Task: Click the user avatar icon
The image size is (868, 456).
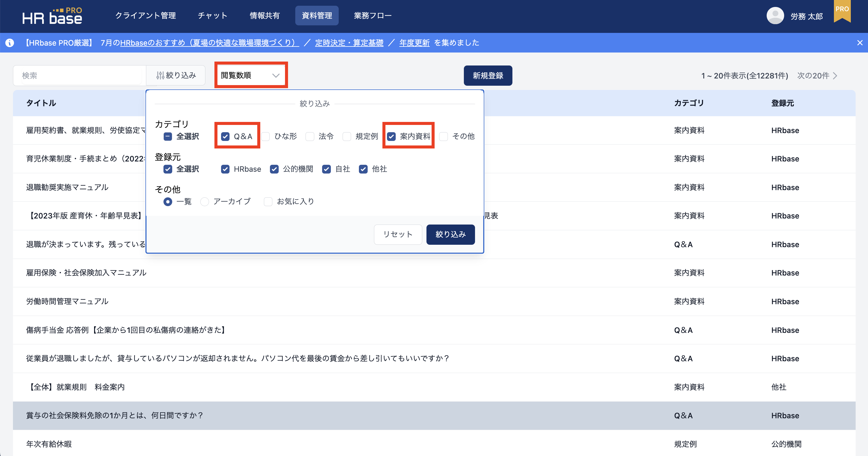Action: point(775,16)
